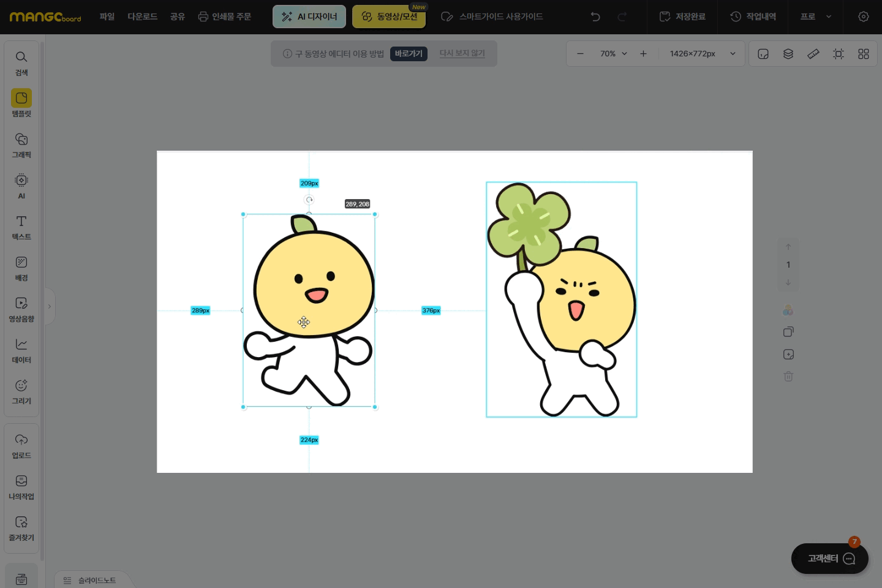
Task: Click the undo arrow
Action: pyautogui.click(x=595, y=17)
